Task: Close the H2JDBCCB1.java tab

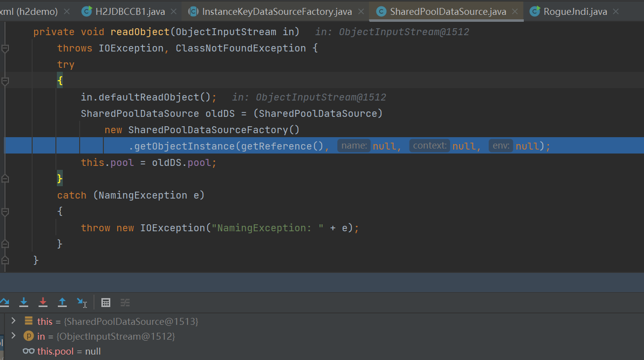Action: click(174, 11)
